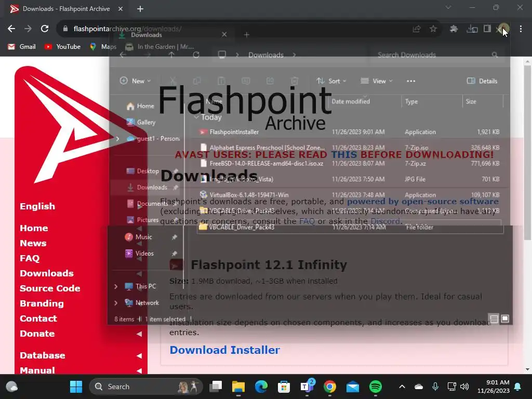Open Sort dropdown in File Explorer
This screenshot has height=399, width=532.
click(x=331, y=81)
